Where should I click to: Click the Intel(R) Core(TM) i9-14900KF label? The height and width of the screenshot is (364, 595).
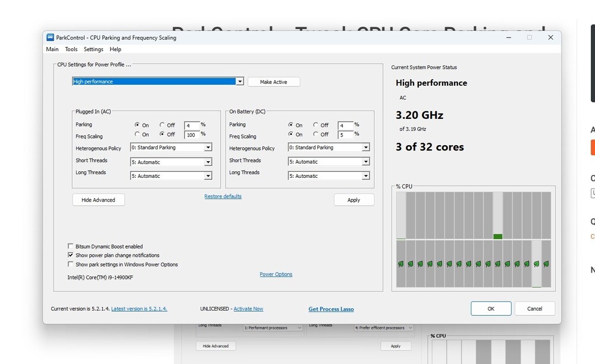(x=100, y=277)
